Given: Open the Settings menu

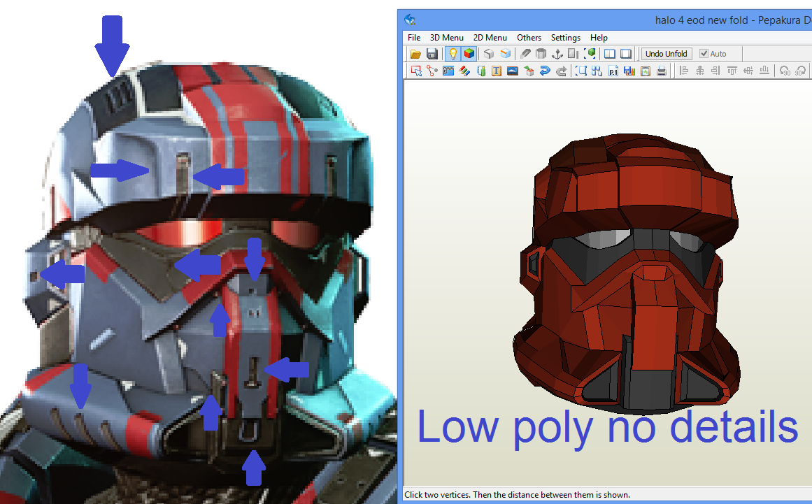Looking at the screenshot, I should [x=566, y=37].
